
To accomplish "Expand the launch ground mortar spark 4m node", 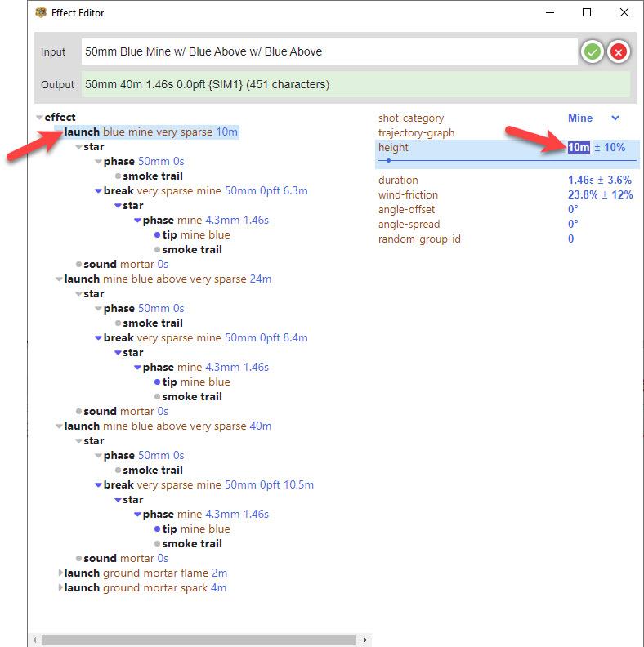I will 60,588.
